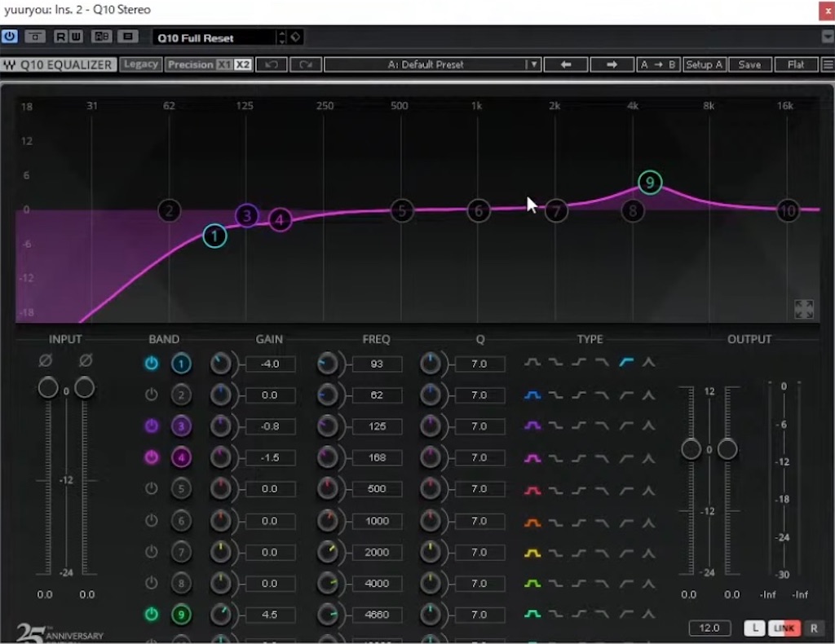The height and width of the screenshot is (644, 835).
Task: Disable band 4 power button
Action: click(152, 457)
